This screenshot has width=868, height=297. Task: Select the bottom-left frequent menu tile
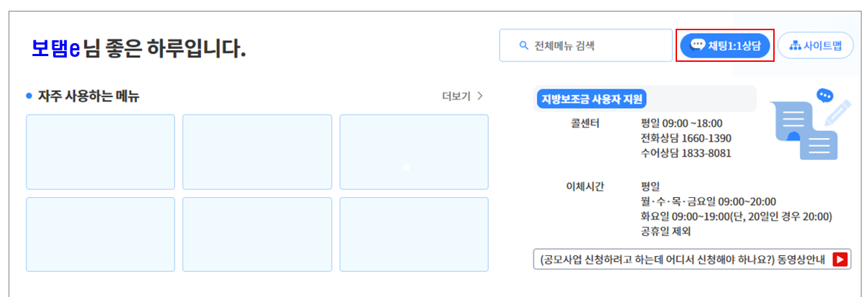pyautogui.click(x=101, y=234)
